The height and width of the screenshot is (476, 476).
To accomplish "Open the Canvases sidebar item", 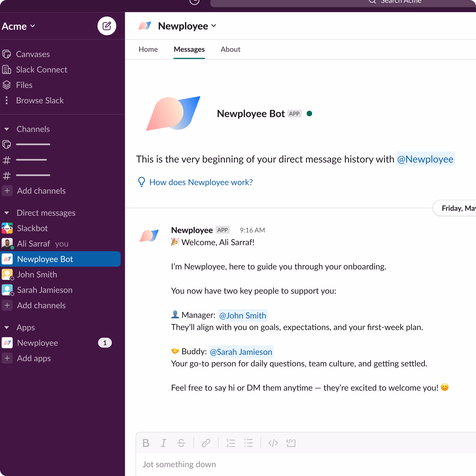I will [x=33, y=54].
